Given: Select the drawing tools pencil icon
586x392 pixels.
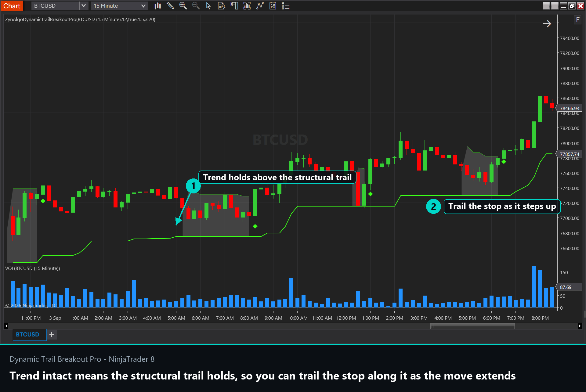Looking at the screenshot, I should click(170, 6).
